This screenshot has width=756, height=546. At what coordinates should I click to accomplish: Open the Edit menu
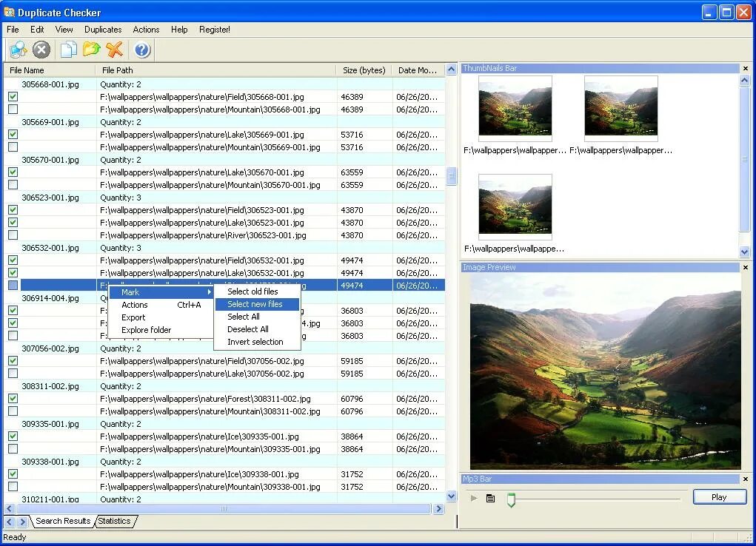coord(37,30)
